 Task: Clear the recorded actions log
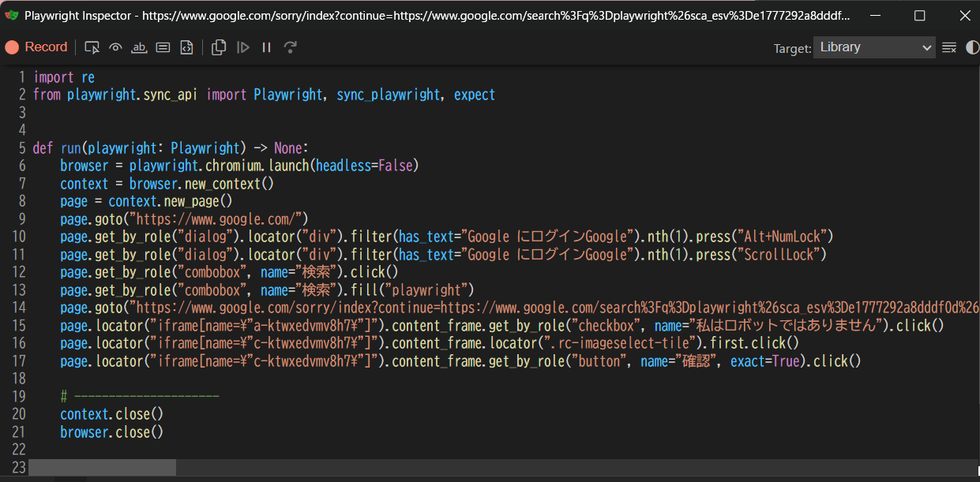[x=949, y=47]
